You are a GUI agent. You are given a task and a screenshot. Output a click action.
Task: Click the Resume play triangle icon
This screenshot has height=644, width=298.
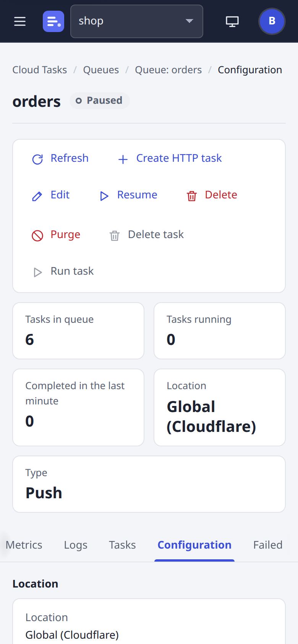104,196
